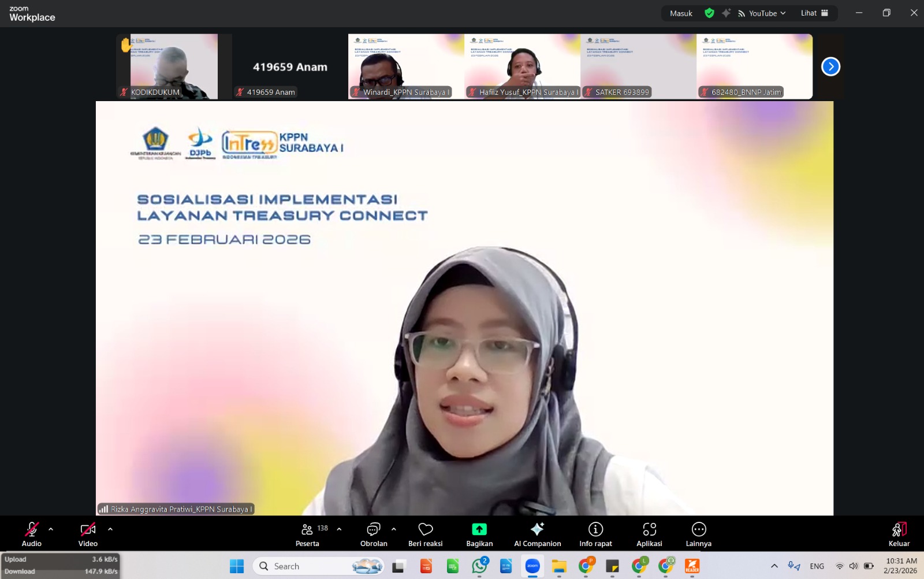Expand the YouTube livestream dropdown

click(762, 13)
